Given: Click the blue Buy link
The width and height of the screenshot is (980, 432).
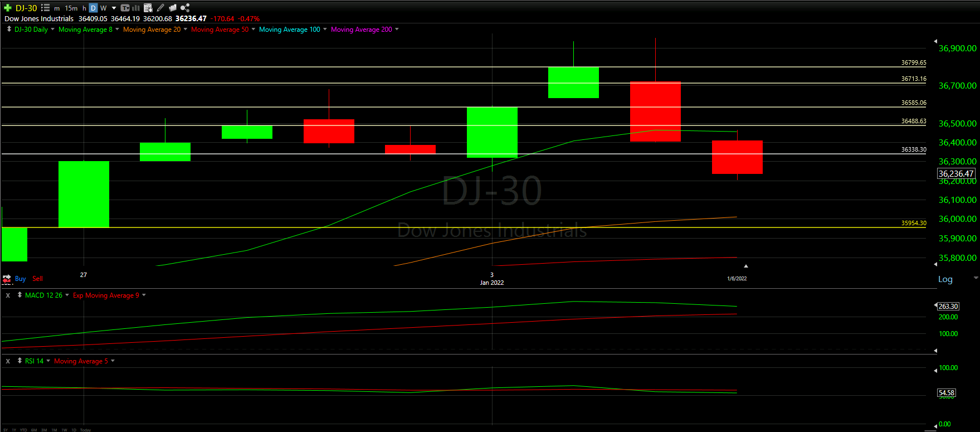Looking at the screenshot, I should tap(21, 279).
